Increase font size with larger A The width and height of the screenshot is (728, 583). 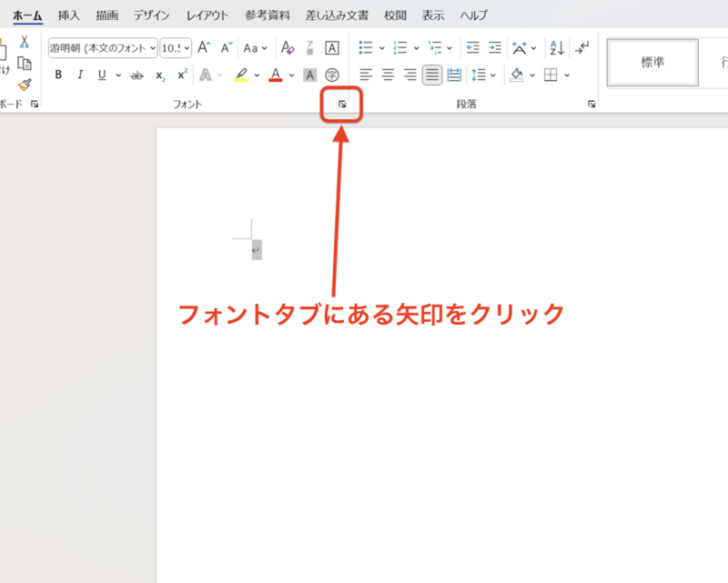pos(204,48)
